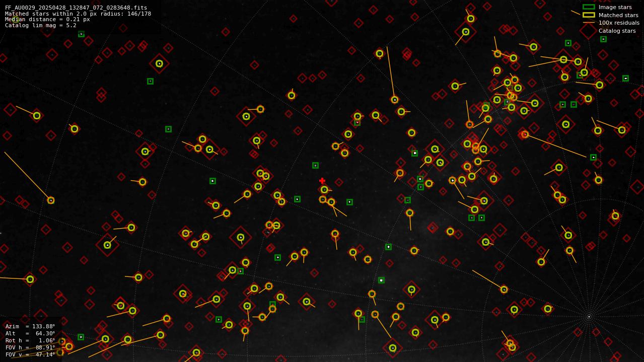
Task: Click the 'Alt = 64.30°' readout
Action: click(x=30, y=333)
